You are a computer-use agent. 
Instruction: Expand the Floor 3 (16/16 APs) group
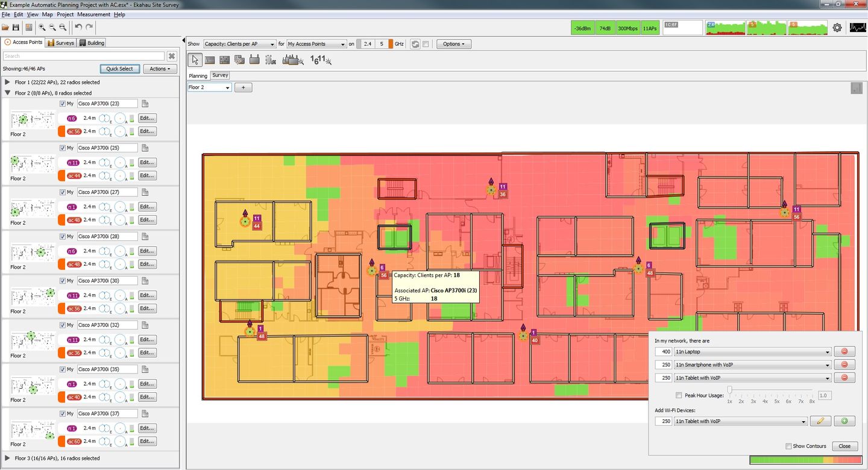pos(7,458)
